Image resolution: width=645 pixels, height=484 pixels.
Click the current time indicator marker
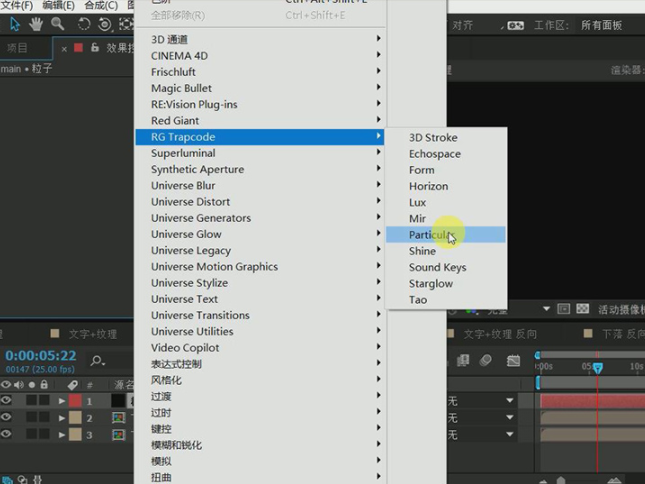[x=597, y=368]
